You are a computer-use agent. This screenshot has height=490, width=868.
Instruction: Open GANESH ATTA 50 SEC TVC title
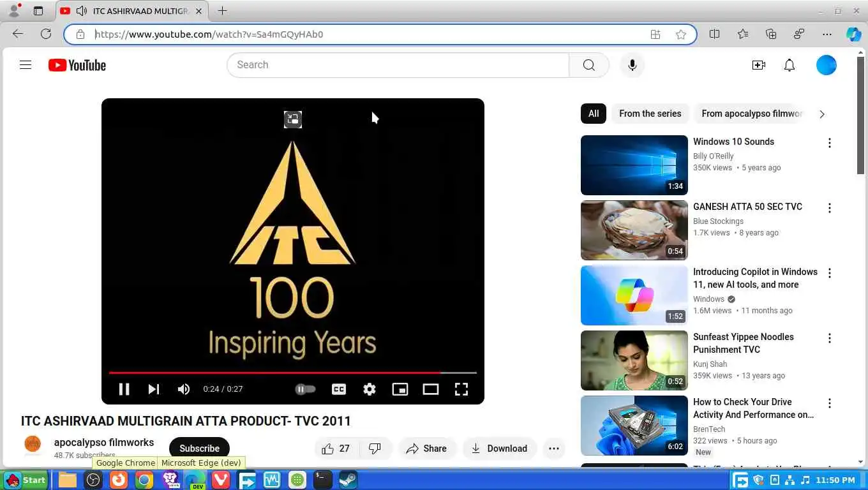747,207
